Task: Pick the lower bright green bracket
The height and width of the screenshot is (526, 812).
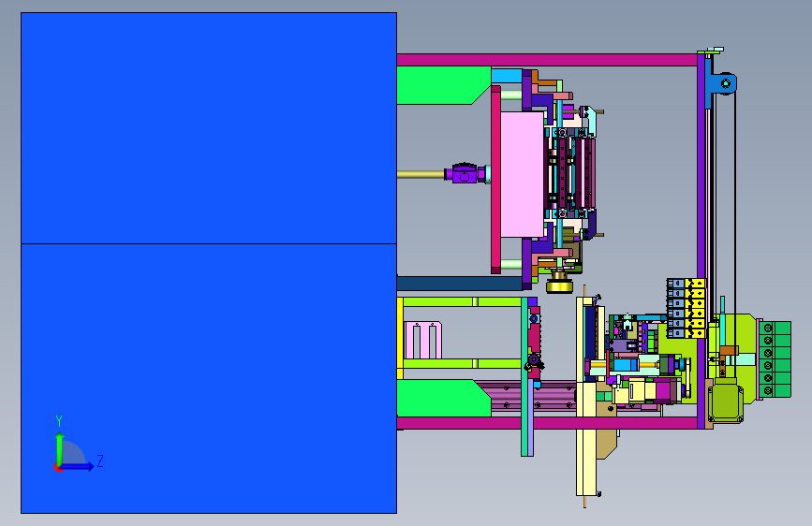Action: [x=441, y=398]
